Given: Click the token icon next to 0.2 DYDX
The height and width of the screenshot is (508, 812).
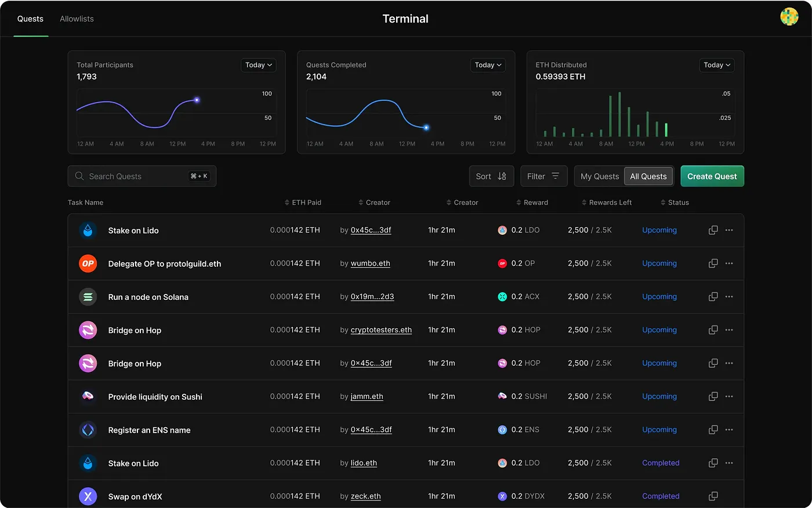Looking at the screenshot, I should point(502,496).
